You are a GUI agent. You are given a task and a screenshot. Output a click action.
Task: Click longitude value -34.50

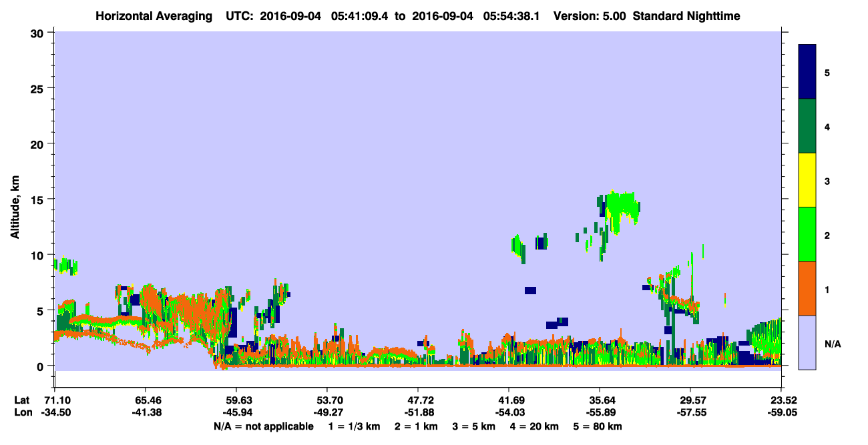point(55,412)
